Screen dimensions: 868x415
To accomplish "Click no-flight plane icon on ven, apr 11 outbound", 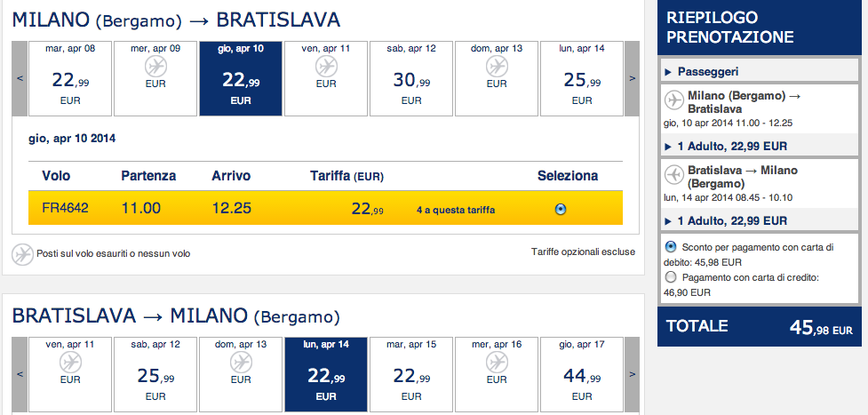I will (x=326, y=67).
